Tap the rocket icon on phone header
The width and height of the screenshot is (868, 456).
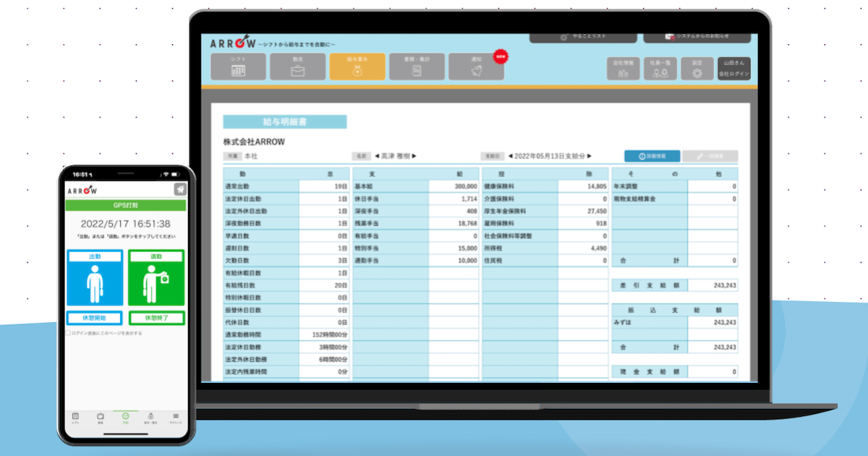179,190
